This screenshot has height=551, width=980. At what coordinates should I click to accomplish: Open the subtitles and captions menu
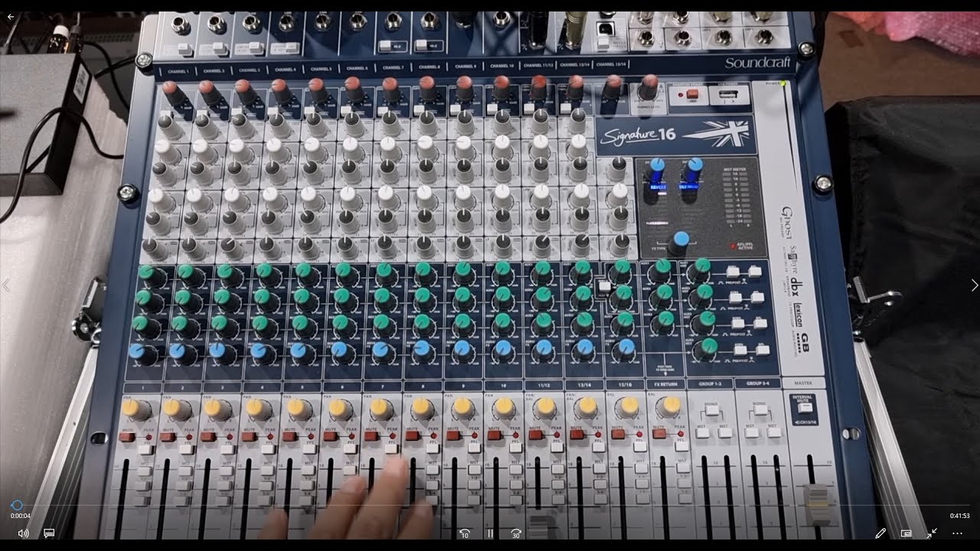pyautogui.click(x=49, y=533)
